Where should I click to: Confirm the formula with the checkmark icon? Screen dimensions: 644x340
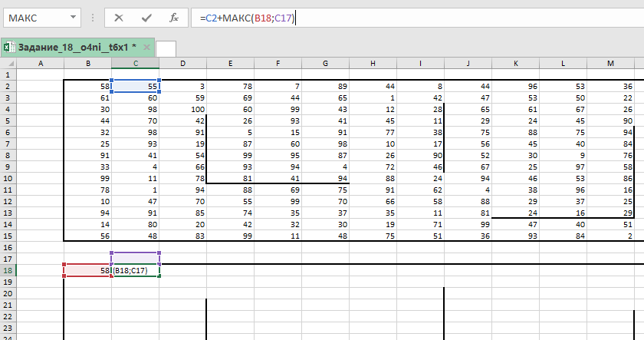pyautogui.click(x=146, y=17)
